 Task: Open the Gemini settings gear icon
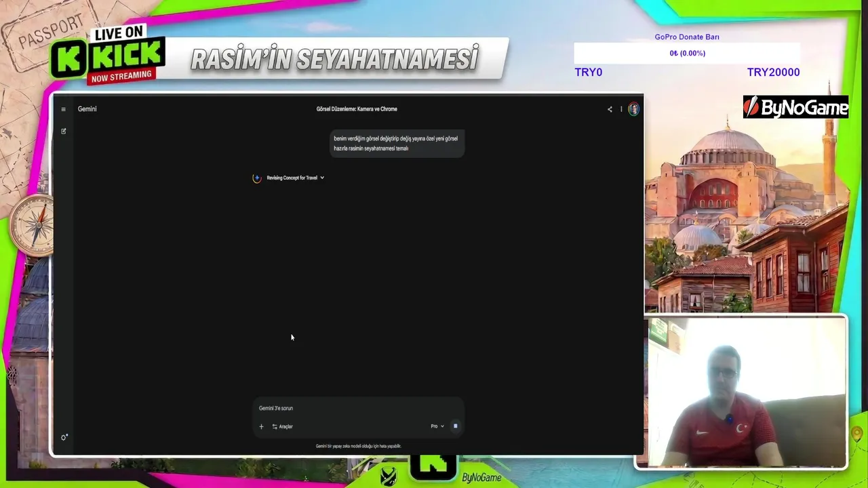64,437
